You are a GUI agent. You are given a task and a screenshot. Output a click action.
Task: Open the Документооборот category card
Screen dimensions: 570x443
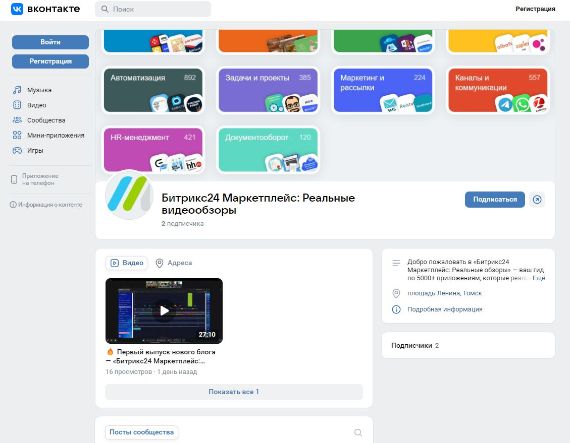268,150
